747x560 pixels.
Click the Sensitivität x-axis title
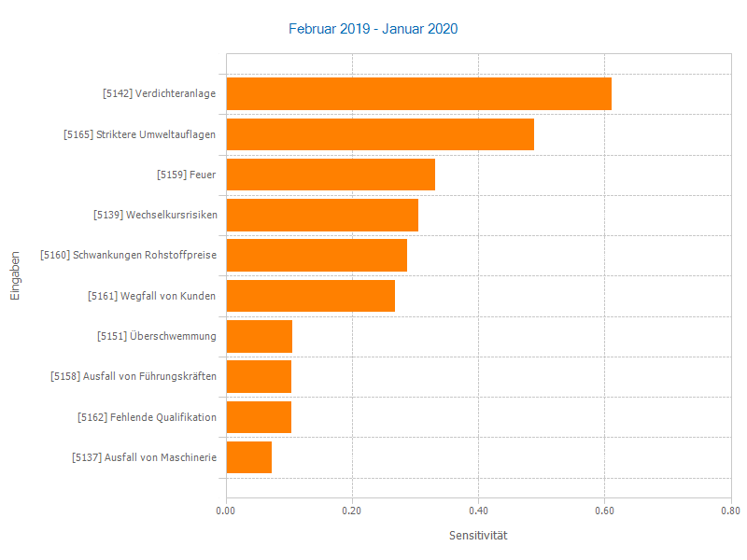coord(478,536)
